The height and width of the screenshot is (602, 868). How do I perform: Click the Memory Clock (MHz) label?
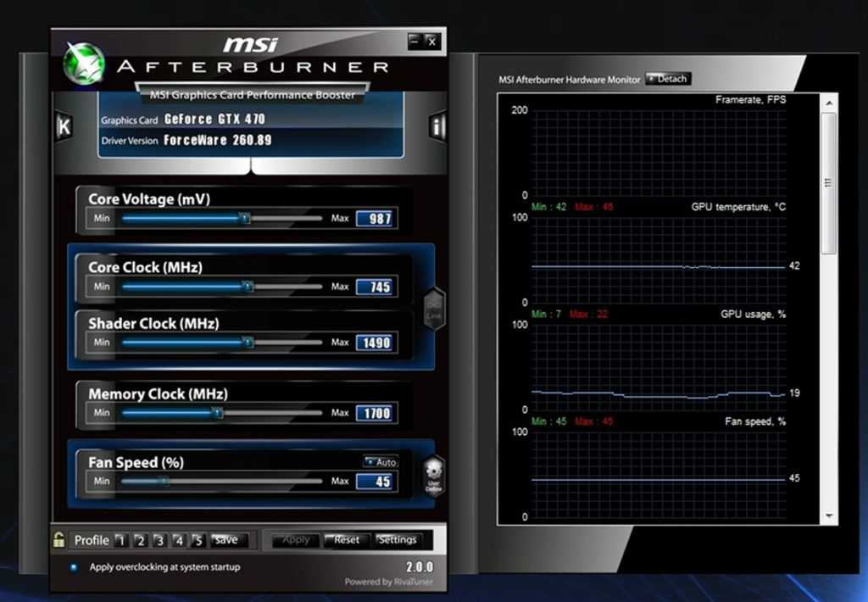(159, 393)
